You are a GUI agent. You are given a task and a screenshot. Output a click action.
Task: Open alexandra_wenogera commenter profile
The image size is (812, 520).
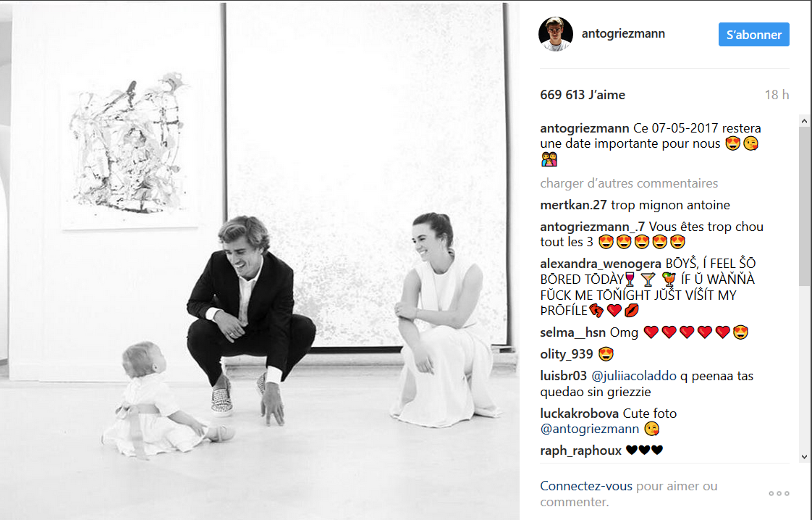(601, 264)
